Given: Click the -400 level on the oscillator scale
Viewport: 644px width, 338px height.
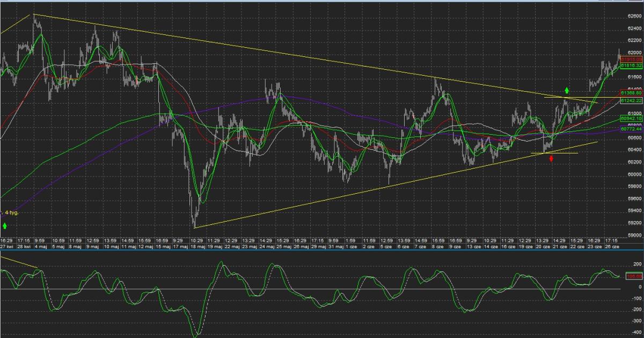Looking at the screenshot, I should pos(637,332).
